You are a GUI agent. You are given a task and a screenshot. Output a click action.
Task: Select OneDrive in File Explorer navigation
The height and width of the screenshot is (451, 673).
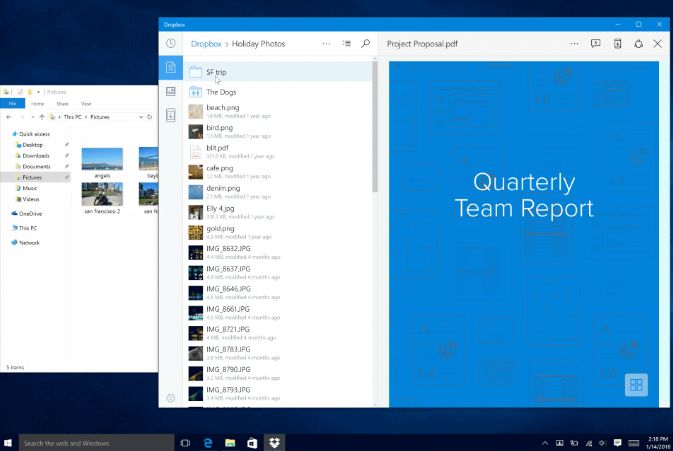coord(27,213)
